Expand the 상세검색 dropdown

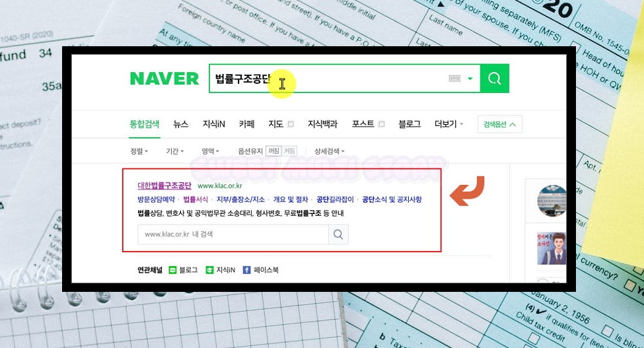coord(330,151)
